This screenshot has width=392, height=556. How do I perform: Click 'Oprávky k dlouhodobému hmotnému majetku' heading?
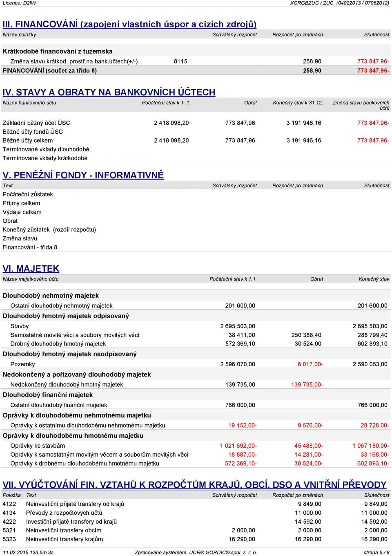pos(73,436)
